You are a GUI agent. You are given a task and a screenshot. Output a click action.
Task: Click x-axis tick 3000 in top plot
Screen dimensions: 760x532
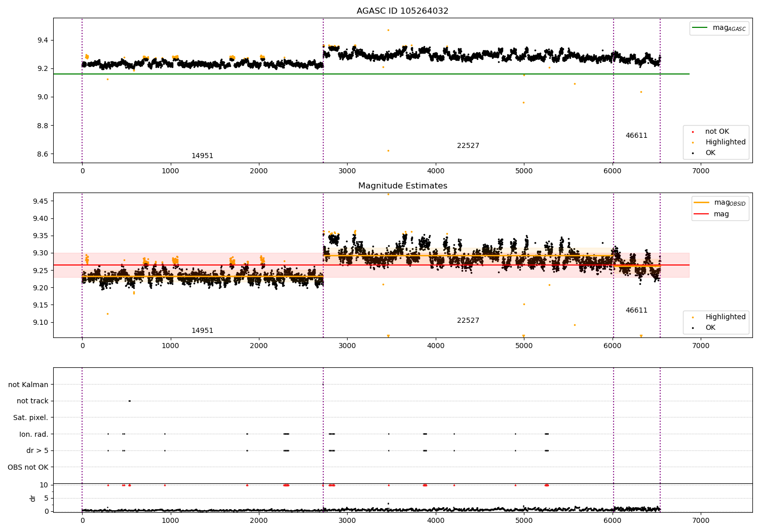[x=347, y=171]
